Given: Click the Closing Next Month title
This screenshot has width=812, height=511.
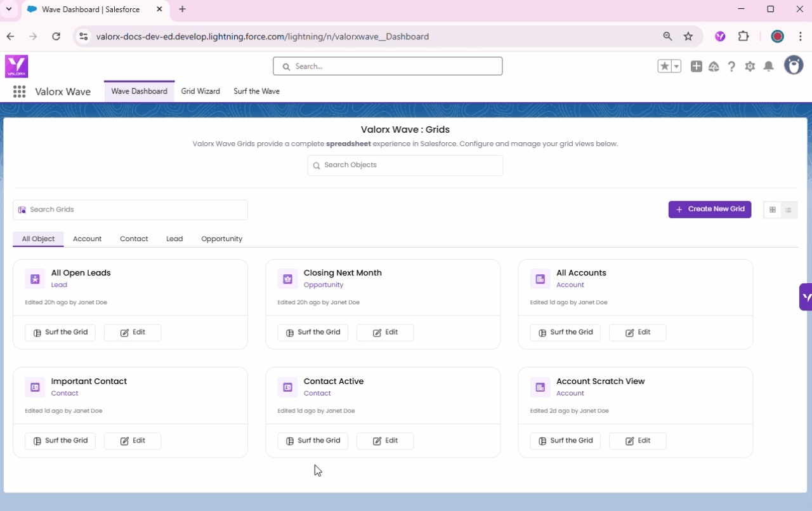Looking at the screenshot, I should pyautogui.click(x=343, y=273).
